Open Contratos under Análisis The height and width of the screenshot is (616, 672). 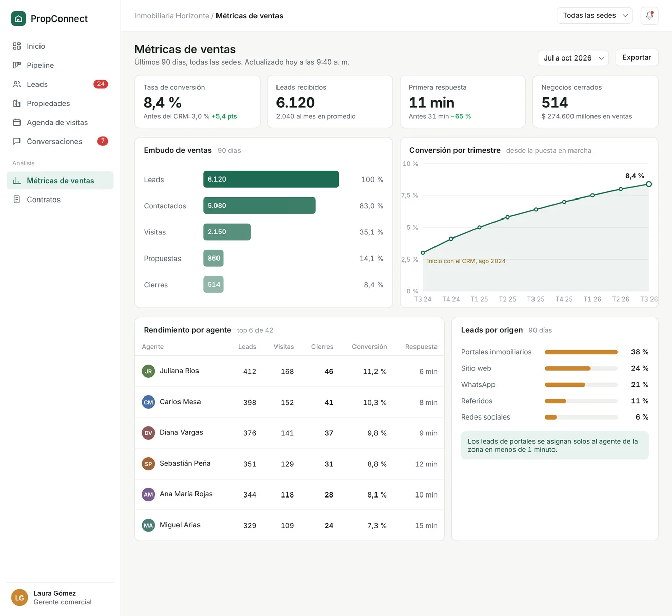(60, 200)
